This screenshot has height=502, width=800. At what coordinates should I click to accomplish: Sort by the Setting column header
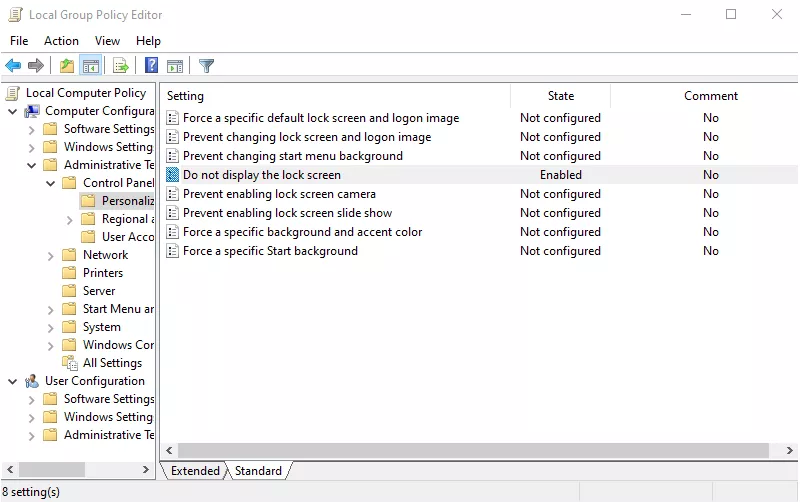point(335,96)
